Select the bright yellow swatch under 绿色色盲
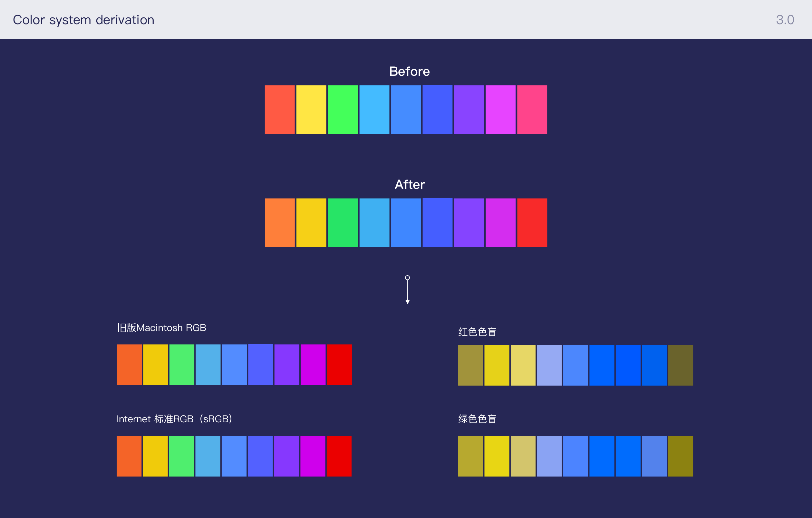The image size is (812, 518). tap(497, 456)
